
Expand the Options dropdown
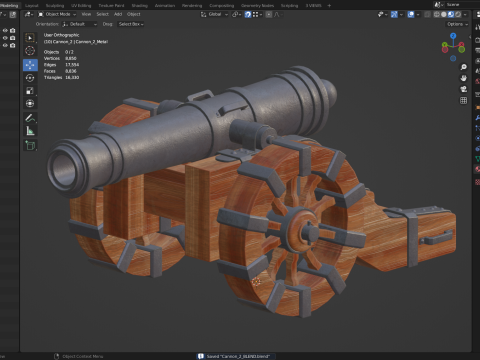coord(457,24)
